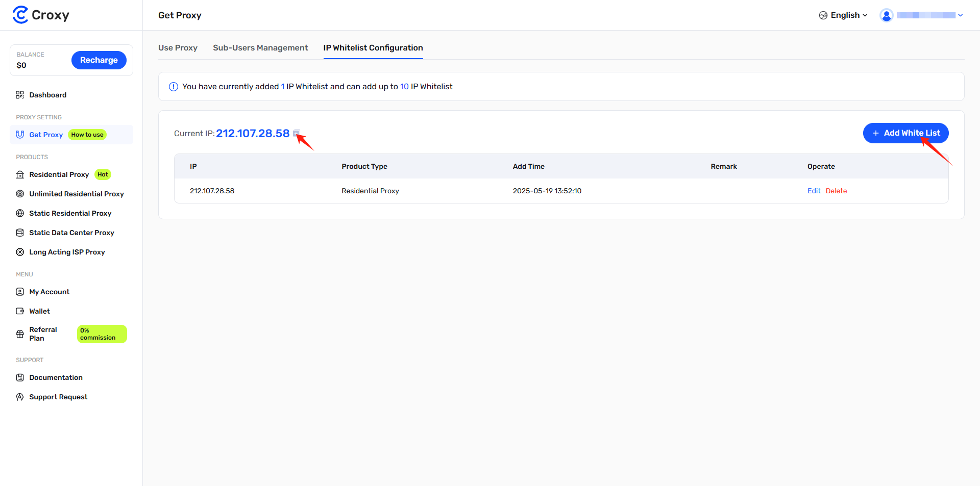Copy the current IP with copy icon
This screenshot has width=980, height=486.
[x=296, y=133]
